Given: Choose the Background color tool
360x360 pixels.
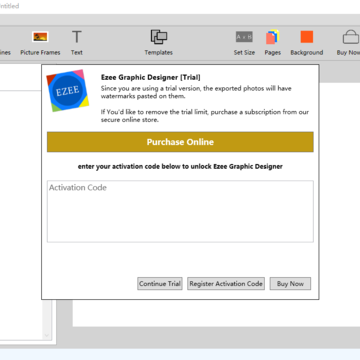Looking at the screenshot, I should 307,43.
